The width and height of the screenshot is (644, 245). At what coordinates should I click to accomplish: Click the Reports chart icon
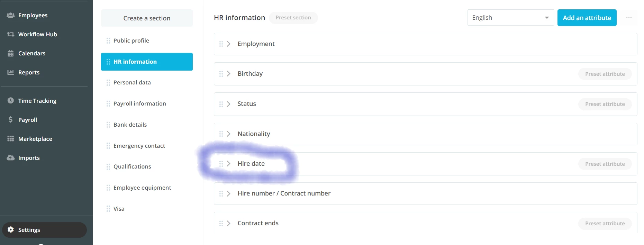[x=11, y=72]
